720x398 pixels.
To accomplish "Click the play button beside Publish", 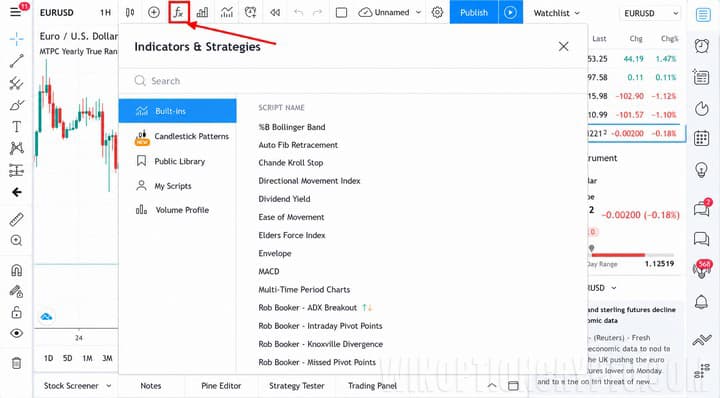I will coord(510,12).
